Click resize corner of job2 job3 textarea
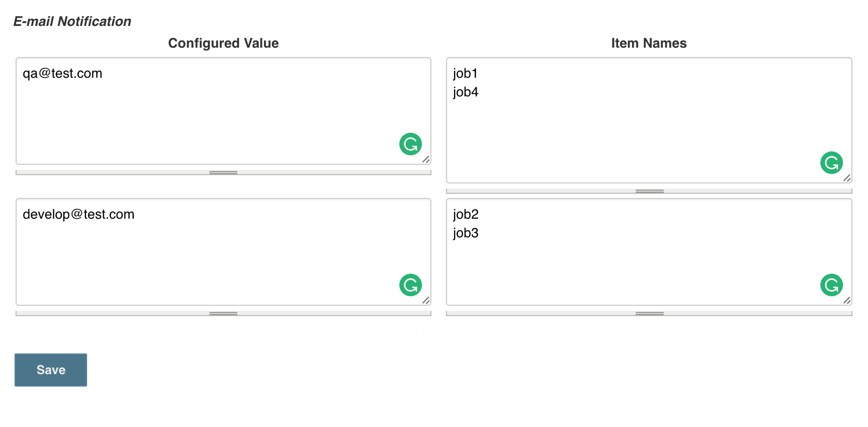868x427 pixels. (847, 301)
